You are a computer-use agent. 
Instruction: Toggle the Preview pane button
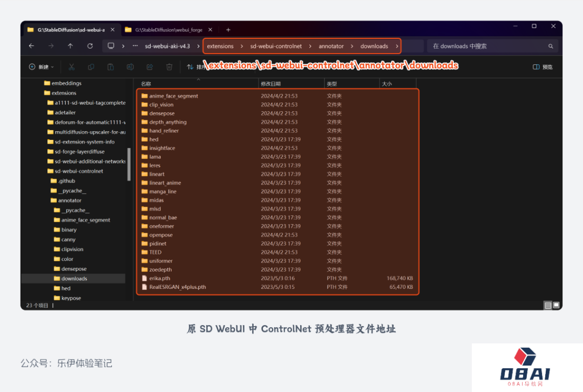[x=543, y=67]
